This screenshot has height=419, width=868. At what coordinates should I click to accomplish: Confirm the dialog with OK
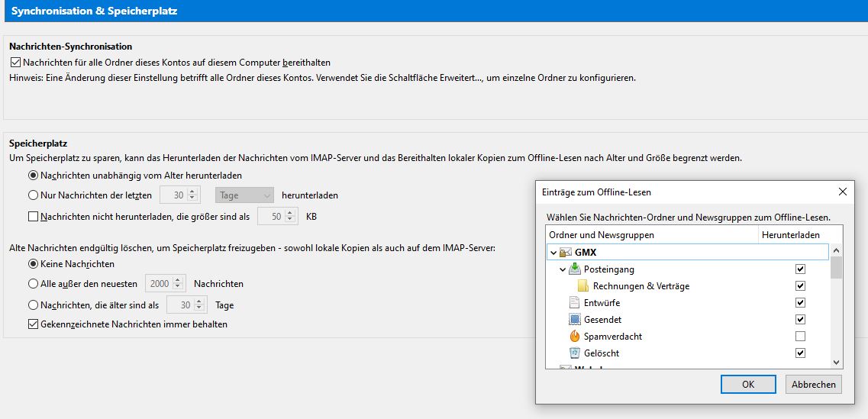748,385
